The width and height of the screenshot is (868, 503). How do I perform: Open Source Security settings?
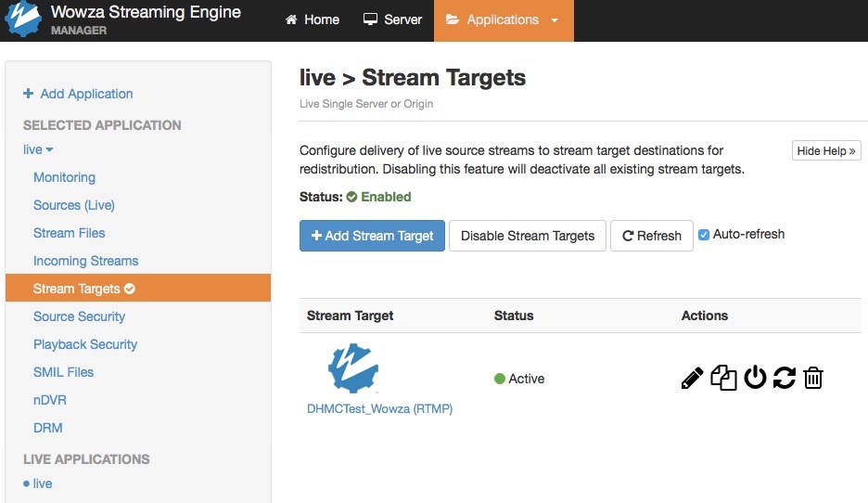click(79, 316)
